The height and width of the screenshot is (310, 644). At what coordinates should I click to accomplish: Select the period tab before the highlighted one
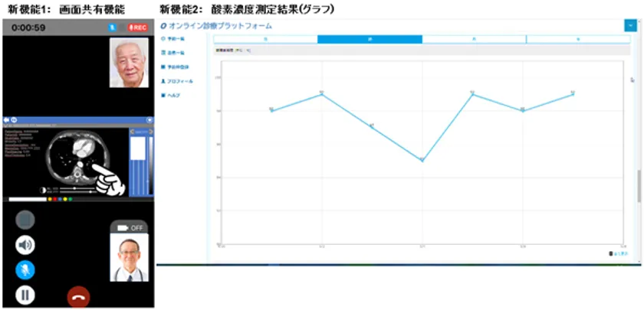coord(266,39)
